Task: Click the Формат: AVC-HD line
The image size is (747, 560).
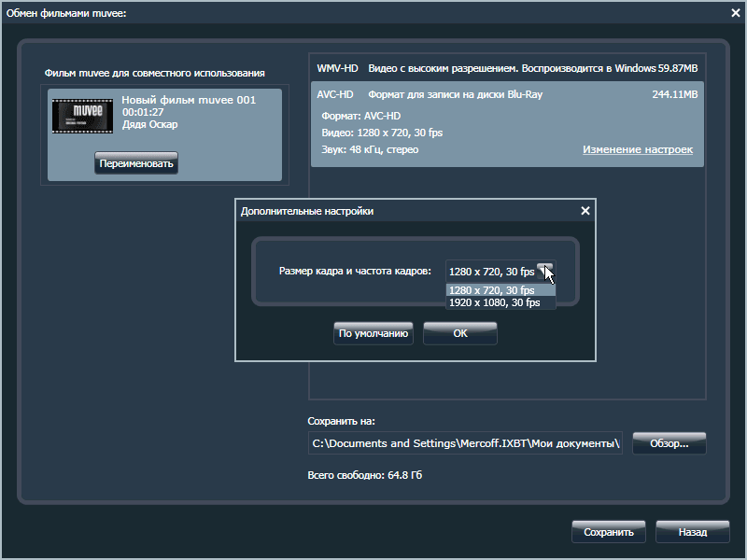Action: (361, 116)
